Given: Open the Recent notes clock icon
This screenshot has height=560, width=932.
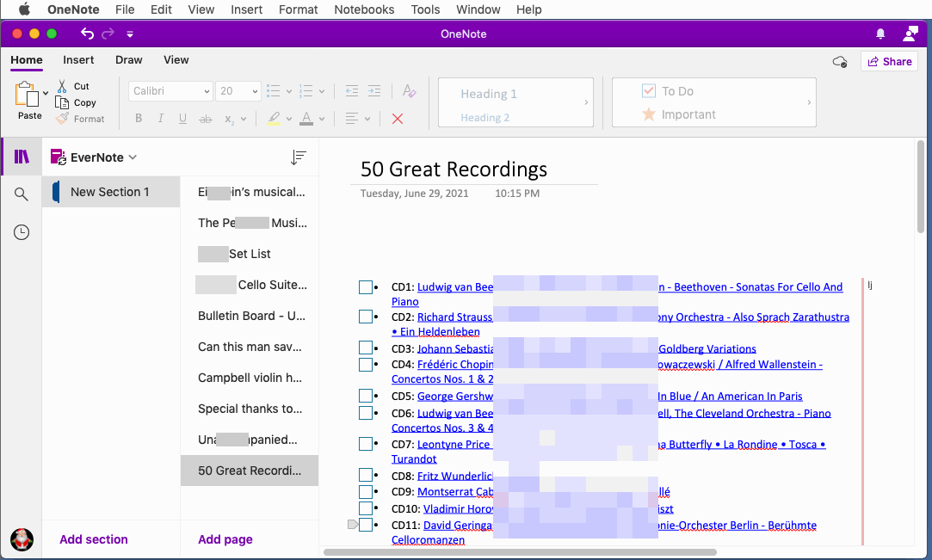Looking at the screenshot, I should tap(22, 232).
